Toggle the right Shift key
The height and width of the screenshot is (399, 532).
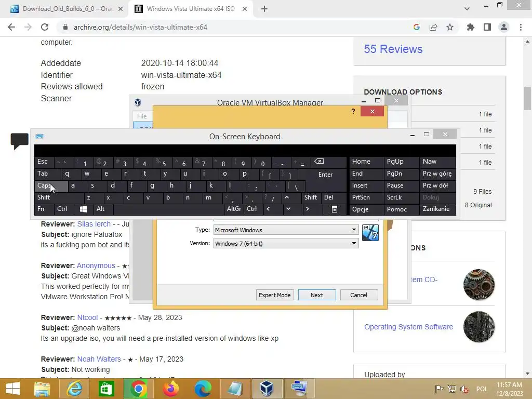(x=311, y=197)
